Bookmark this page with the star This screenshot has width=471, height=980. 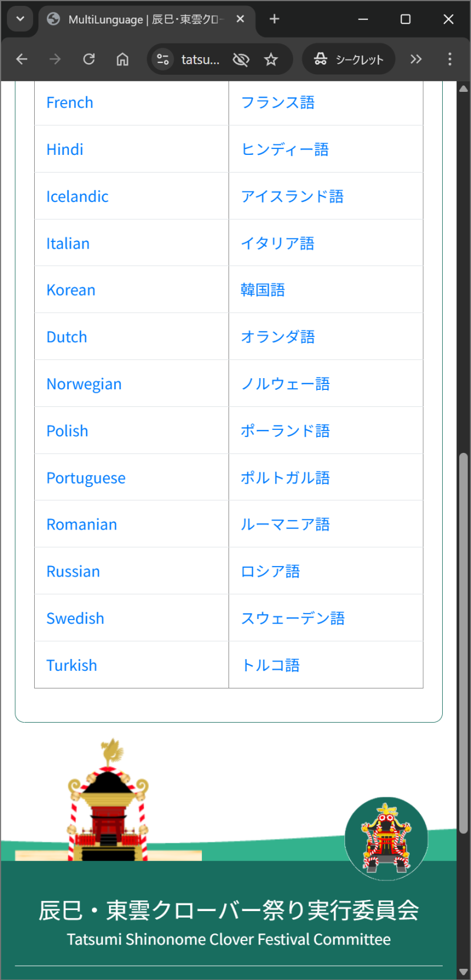click(x=271, y=59)
